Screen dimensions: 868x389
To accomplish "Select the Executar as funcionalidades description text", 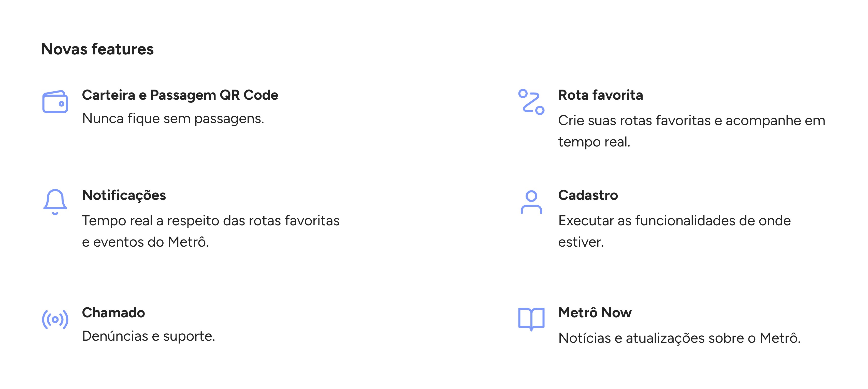I will (674, 231).
